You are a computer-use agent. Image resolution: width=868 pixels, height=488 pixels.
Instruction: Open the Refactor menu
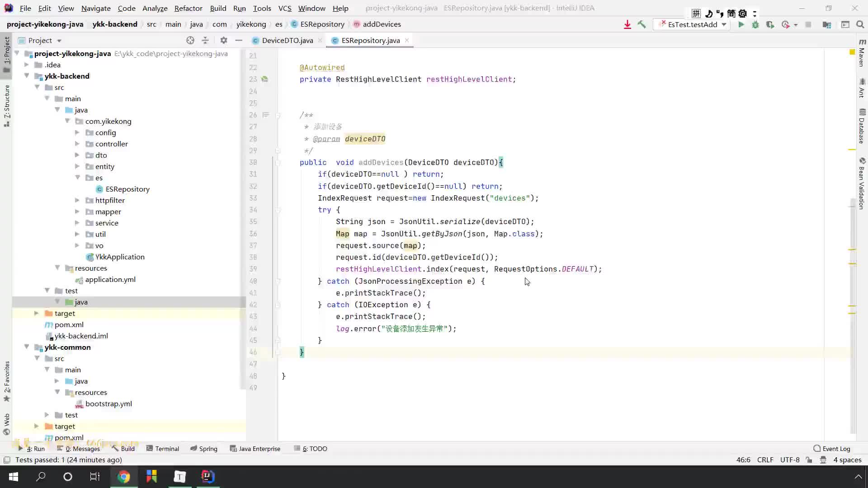189,8
